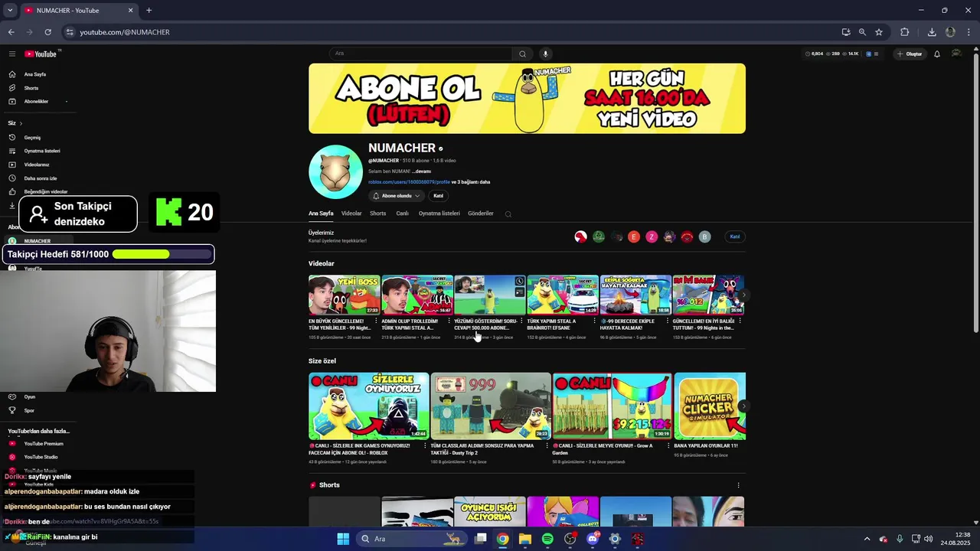Open the tab search dropdown arrow

[10, 10]
